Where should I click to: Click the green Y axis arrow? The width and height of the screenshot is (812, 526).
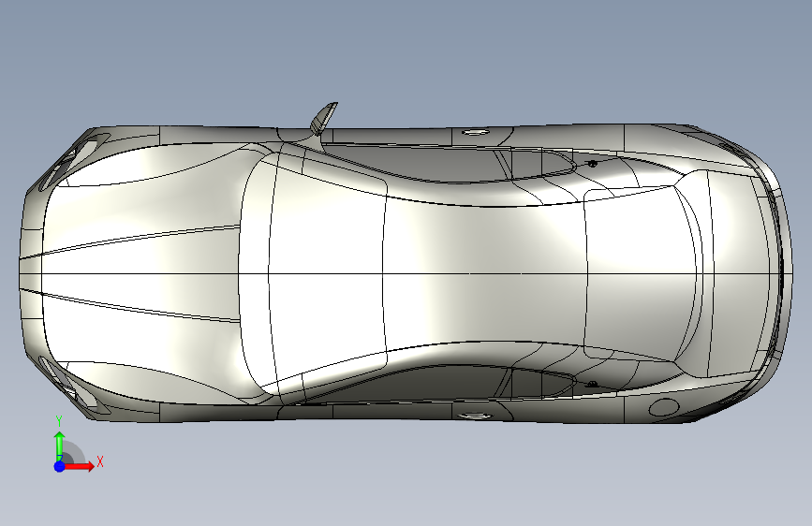pos(60,446)
